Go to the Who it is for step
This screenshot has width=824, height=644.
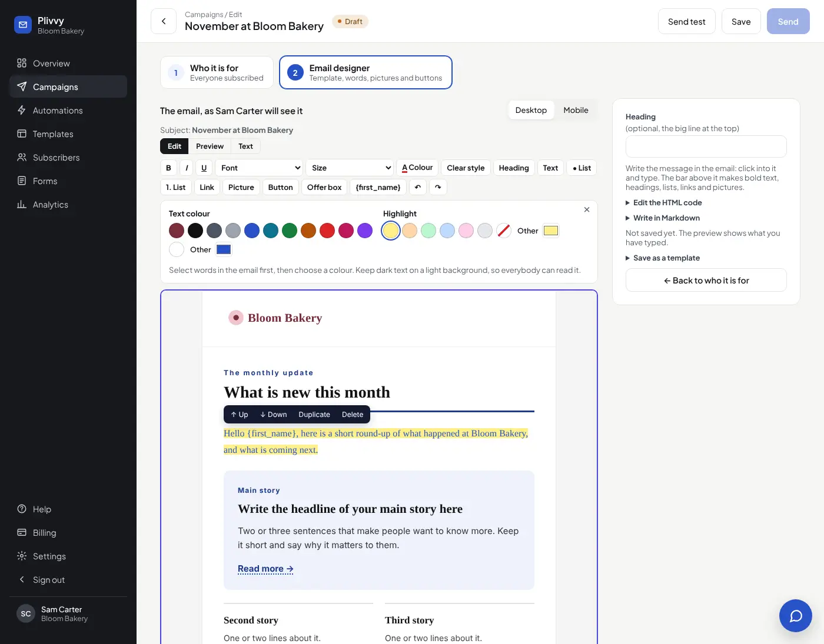217,72
